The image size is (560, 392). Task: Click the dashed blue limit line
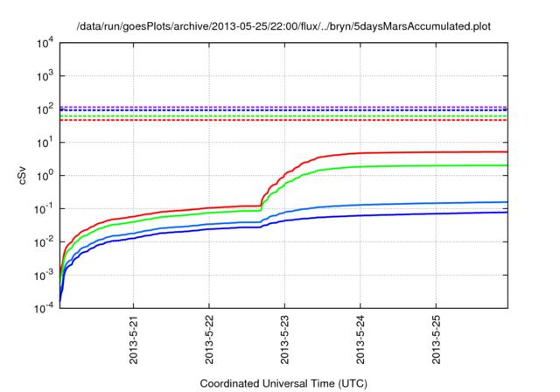[x=283, y=110]
